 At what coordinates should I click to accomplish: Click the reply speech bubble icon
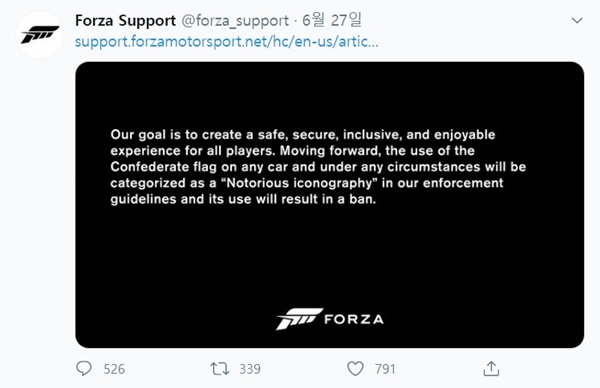(x=84, y=368)
